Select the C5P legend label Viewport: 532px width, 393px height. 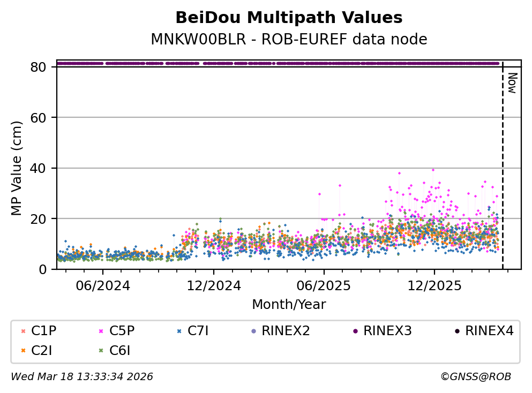click(122, 331)
